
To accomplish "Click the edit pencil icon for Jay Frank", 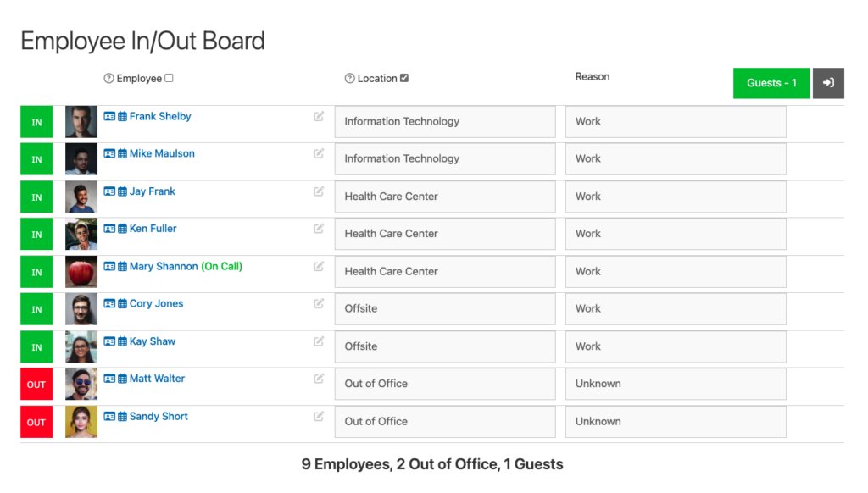I will [319, 191].
